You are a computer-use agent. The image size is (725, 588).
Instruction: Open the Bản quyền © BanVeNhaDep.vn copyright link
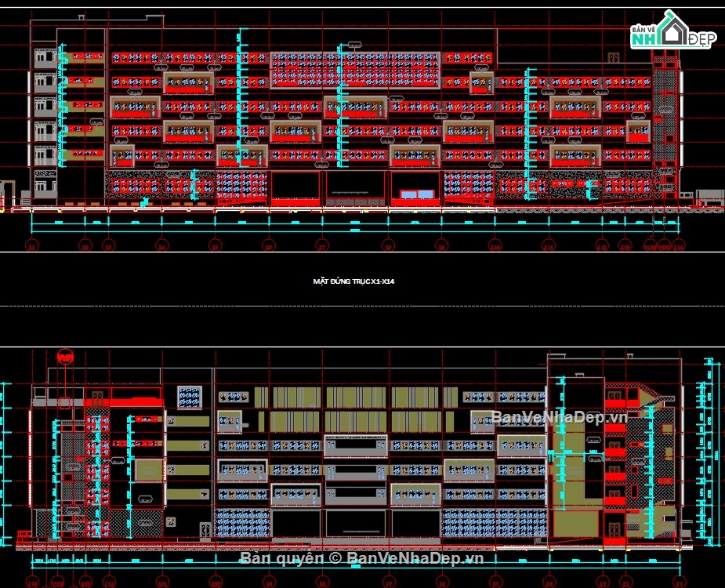(362, 560)
